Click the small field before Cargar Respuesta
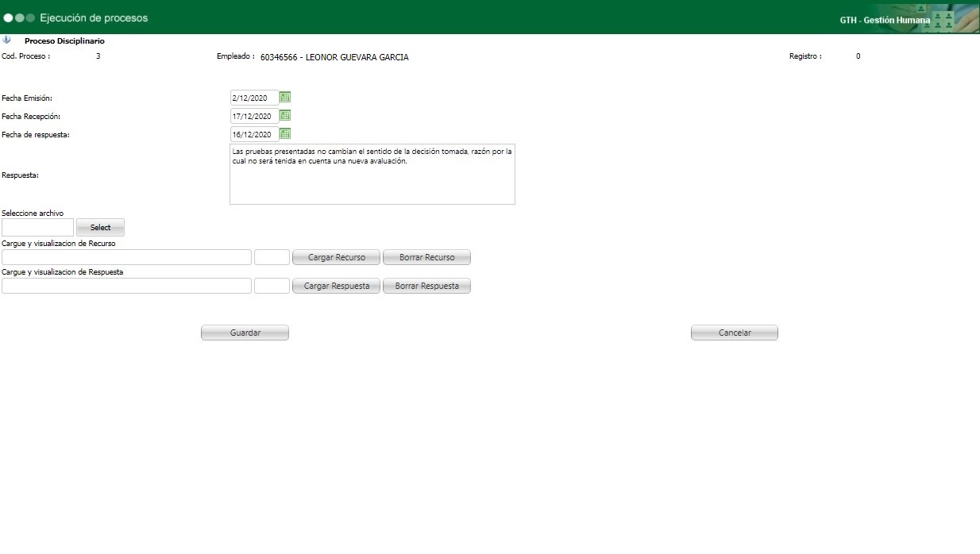 [272, 286]
